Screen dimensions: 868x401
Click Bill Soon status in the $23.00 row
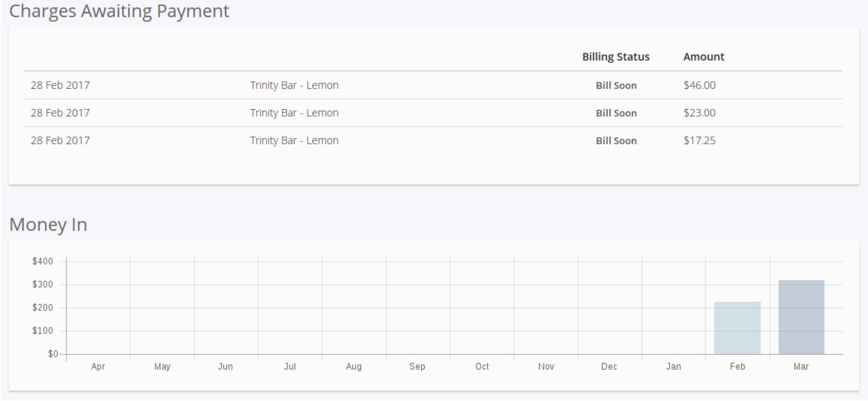tap(616, 113)
